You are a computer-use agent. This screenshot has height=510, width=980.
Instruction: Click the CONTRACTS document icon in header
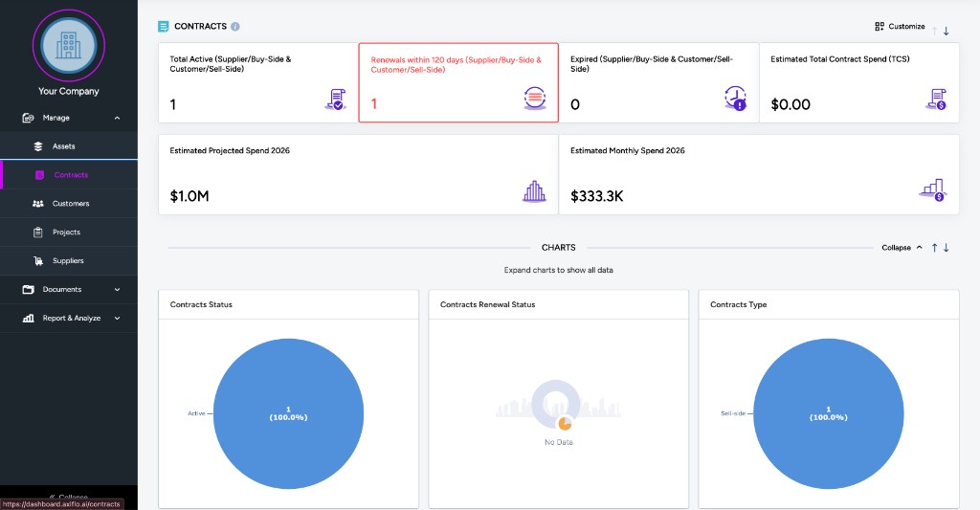(x=163, y=26)
